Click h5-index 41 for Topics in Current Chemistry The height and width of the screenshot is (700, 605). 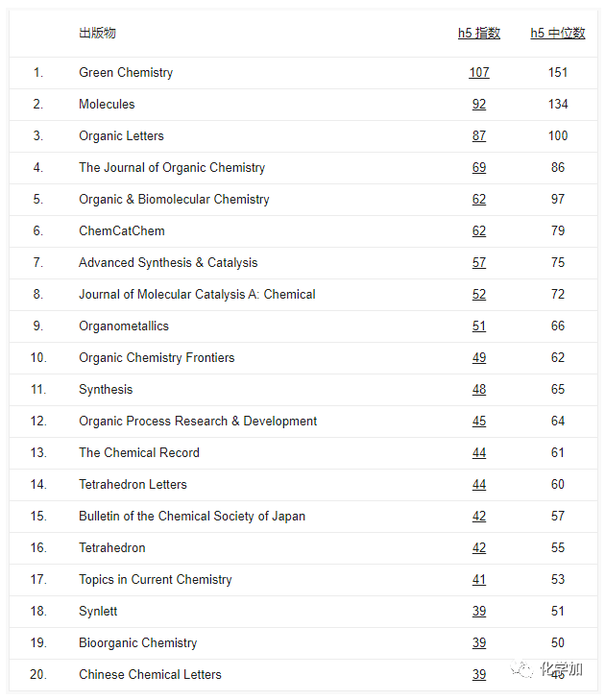coord(478,580)
